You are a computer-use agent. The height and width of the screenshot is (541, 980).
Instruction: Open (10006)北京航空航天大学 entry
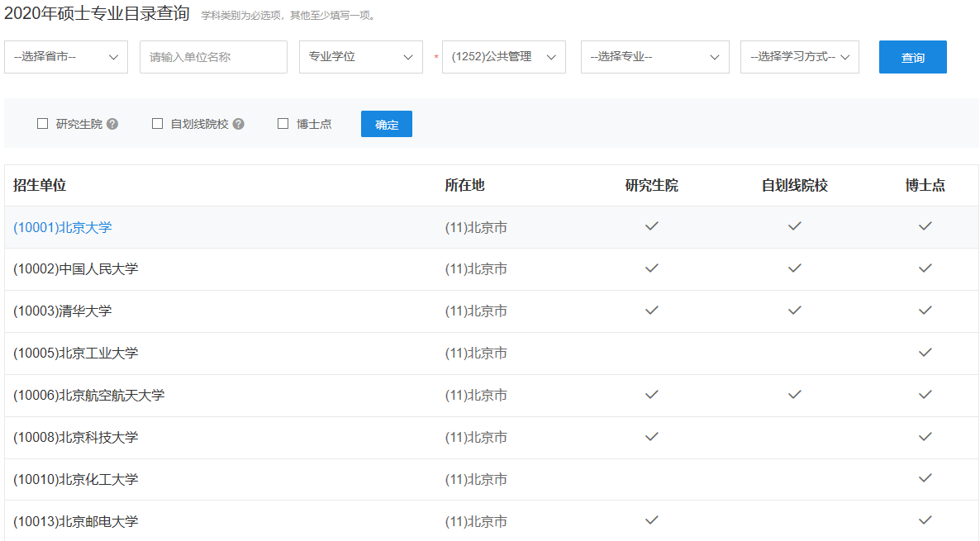click(88, 396)
